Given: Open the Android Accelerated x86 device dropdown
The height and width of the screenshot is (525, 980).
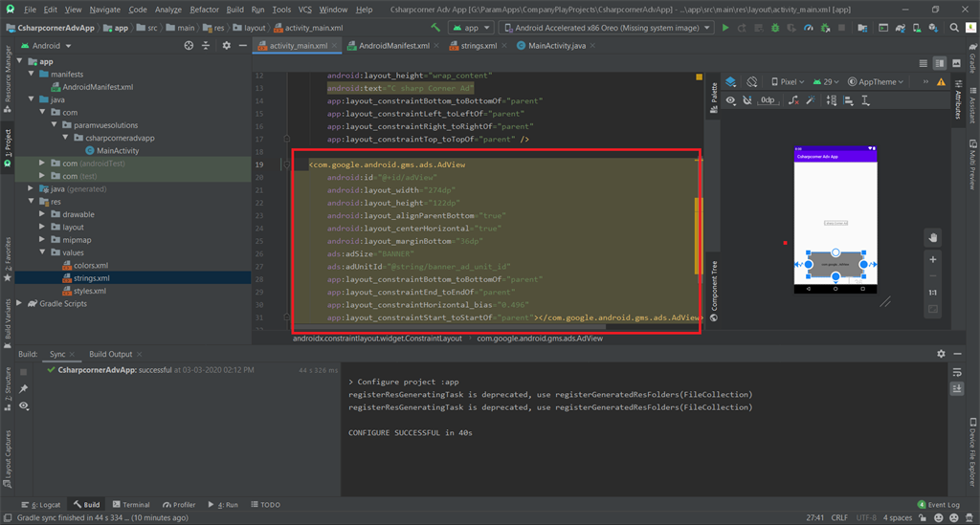Looking at the screenshot, I should click(606, 28).
